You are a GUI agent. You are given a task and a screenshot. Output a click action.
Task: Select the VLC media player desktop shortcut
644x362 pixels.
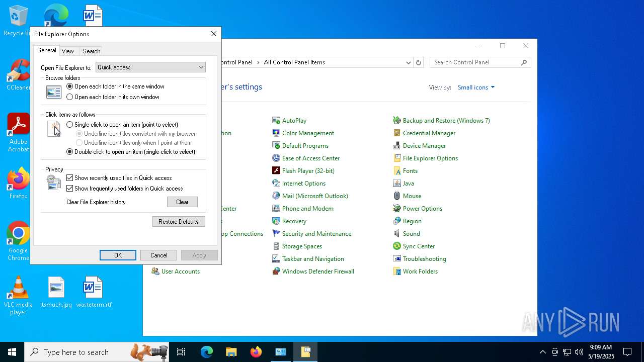pos(18,296)
